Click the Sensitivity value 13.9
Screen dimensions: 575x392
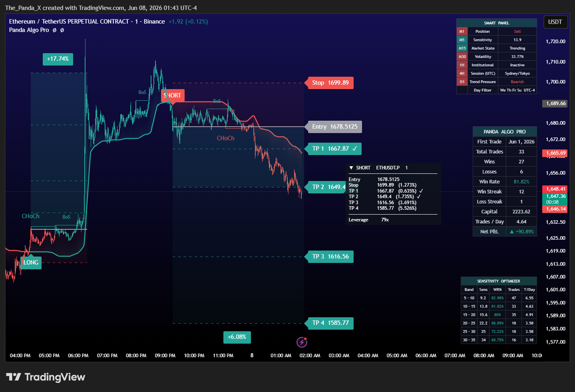[x=517, y=40]
